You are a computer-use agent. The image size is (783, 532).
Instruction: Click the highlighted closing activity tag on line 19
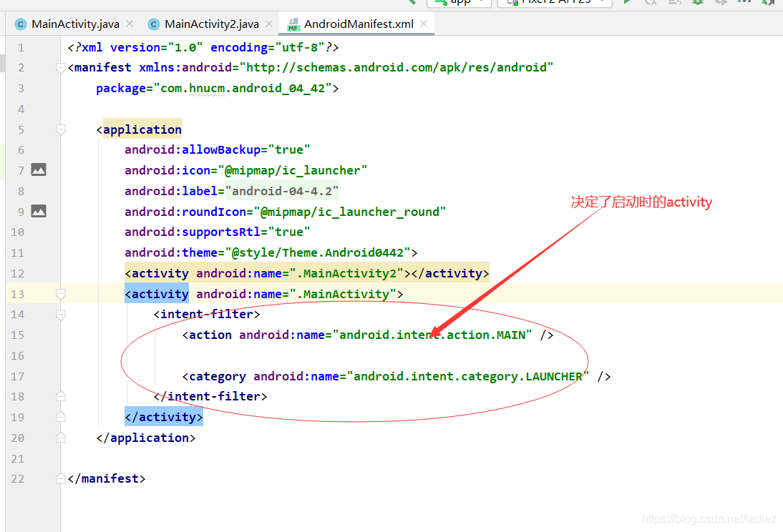click(x=164, y=417)
